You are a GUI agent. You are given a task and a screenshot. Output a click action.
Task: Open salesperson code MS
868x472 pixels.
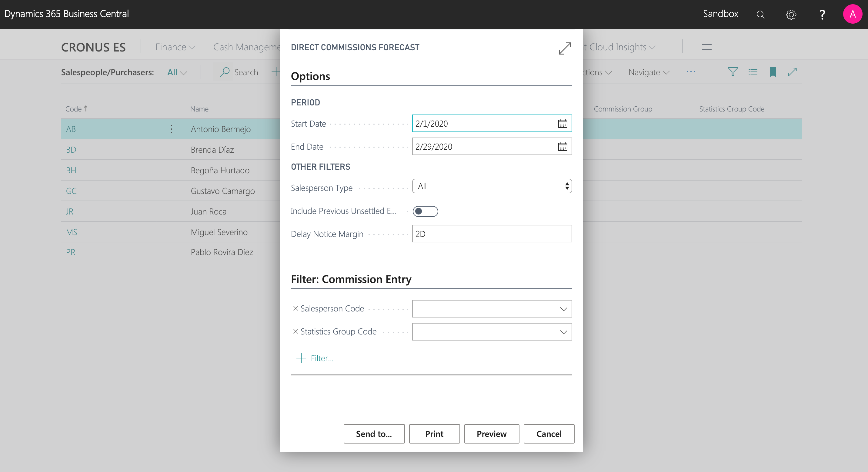tap(72, 232)
